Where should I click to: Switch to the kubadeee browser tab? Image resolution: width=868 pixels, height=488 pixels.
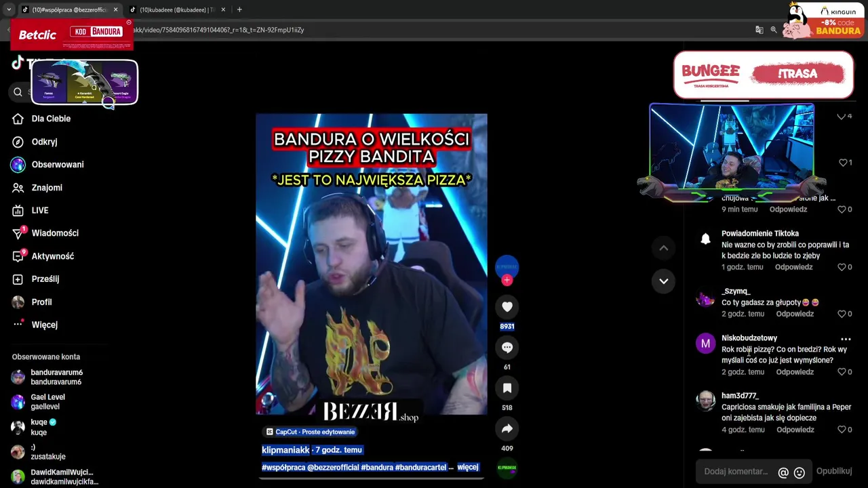pos(177,9)
